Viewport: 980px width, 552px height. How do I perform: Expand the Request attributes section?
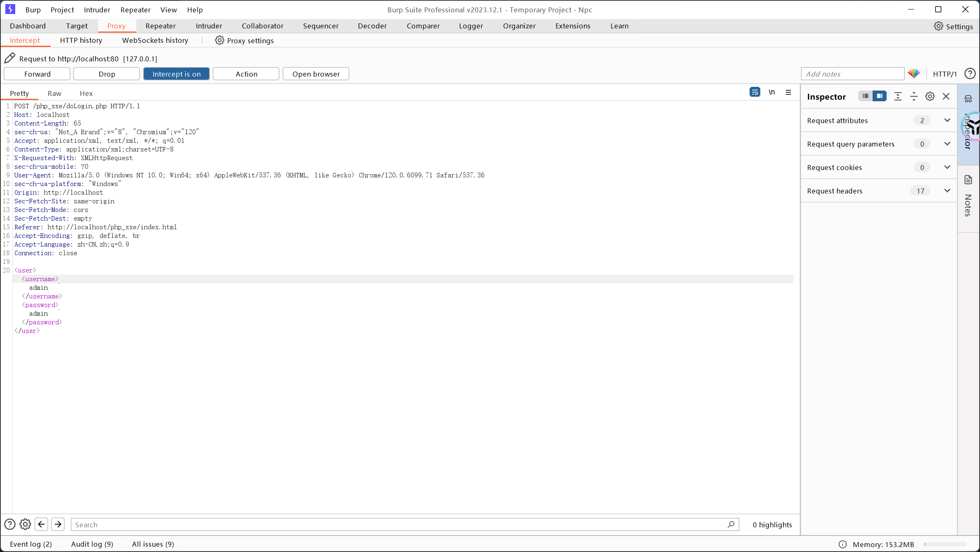947,120
